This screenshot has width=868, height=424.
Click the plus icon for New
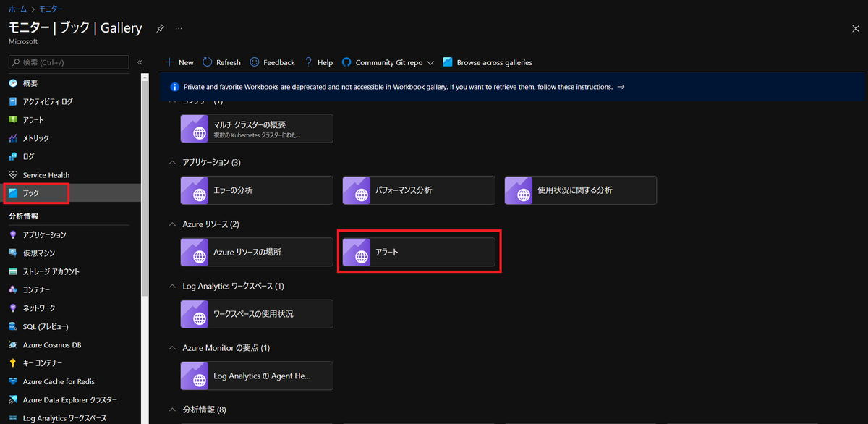pyautogui.click(x=169, y=62)
